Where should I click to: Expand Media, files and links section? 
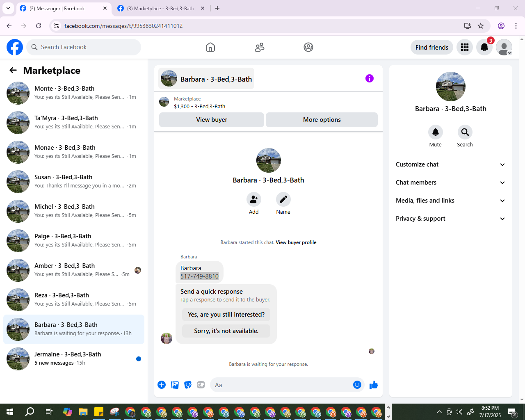point(450,201)
